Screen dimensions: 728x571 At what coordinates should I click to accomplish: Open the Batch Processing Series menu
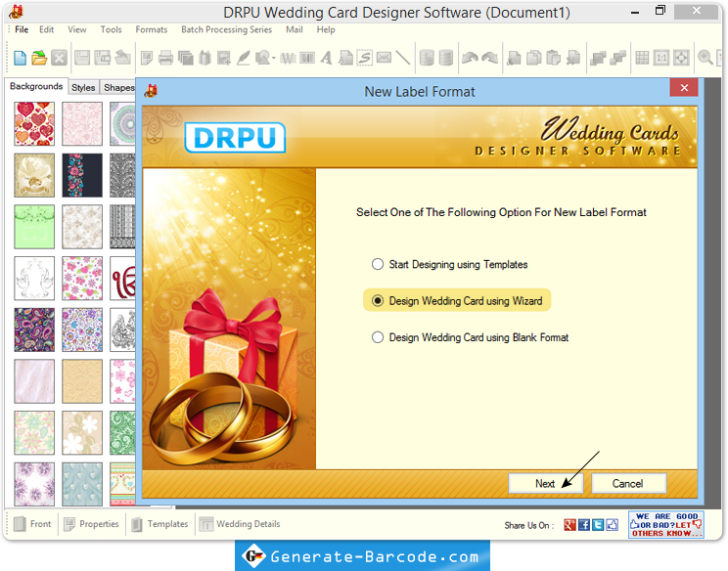coord(227,29)
